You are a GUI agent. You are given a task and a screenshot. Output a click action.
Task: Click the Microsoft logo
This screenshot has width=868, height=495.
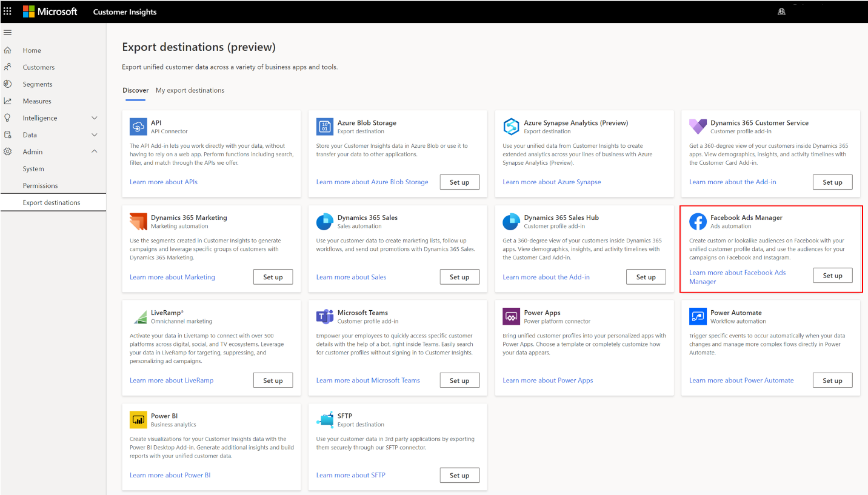tap(50, 12)
